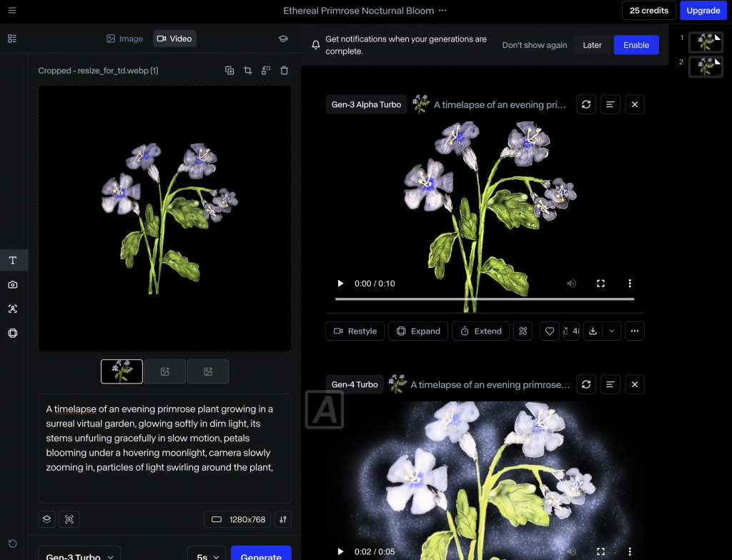Extend the first generated video
732x560 pixels.
(x=481, y=331)
